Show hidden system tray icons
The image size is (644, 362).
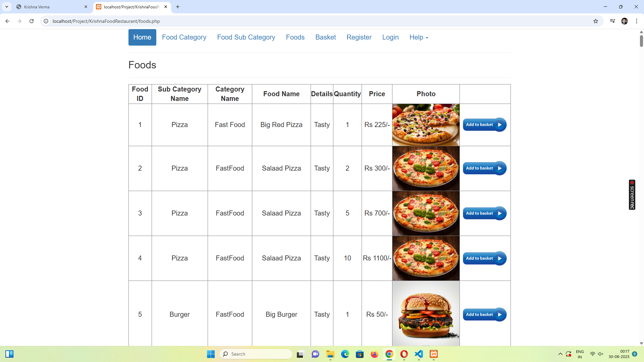[x=560, y=354]
